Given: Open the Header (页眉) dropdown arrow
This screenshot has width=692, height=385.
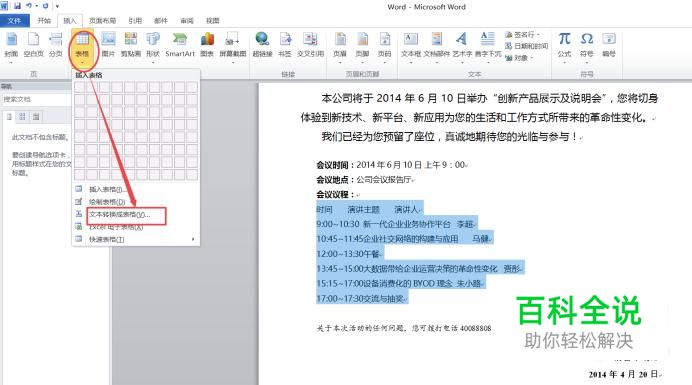Looking at the screenshot, I should (340, 62).
